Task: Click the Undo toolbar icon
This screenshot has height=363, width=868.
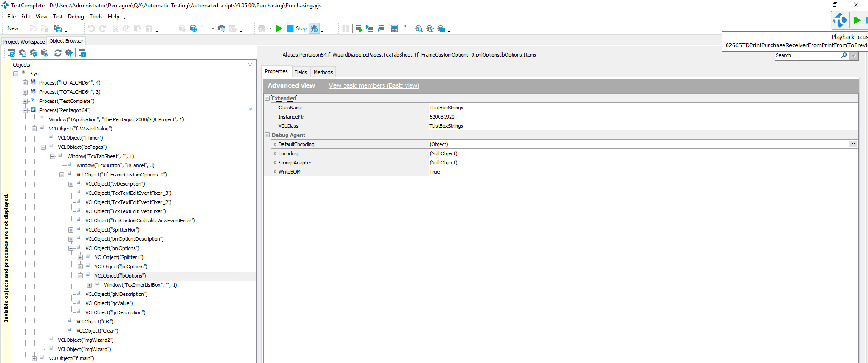Action: click(x=91, y=28)
